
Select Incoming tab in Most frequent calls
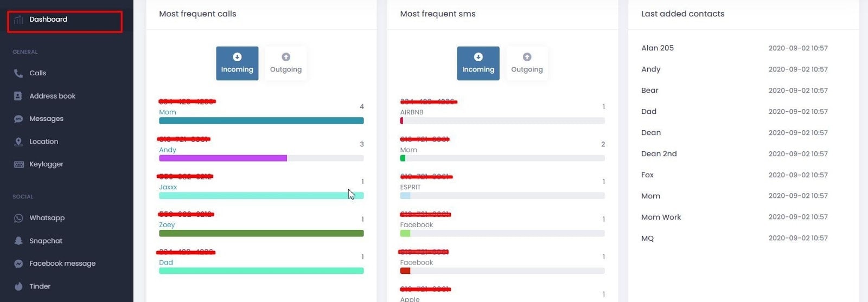coord(237,63)
